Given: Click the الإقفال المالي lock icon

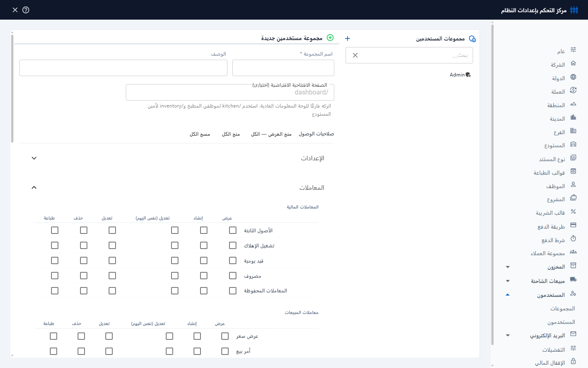Looking at the screenshot, I should (x=573, y=361).
